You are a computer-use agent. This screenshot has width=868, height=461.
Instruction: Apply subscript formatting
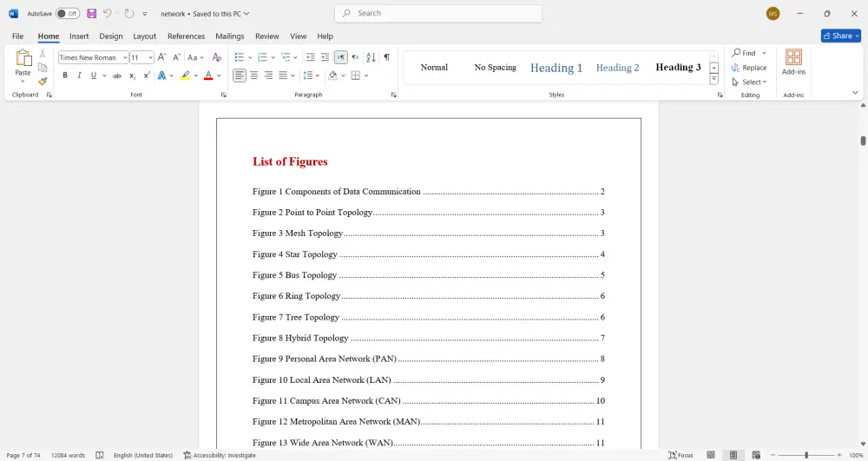click(132, 76)
